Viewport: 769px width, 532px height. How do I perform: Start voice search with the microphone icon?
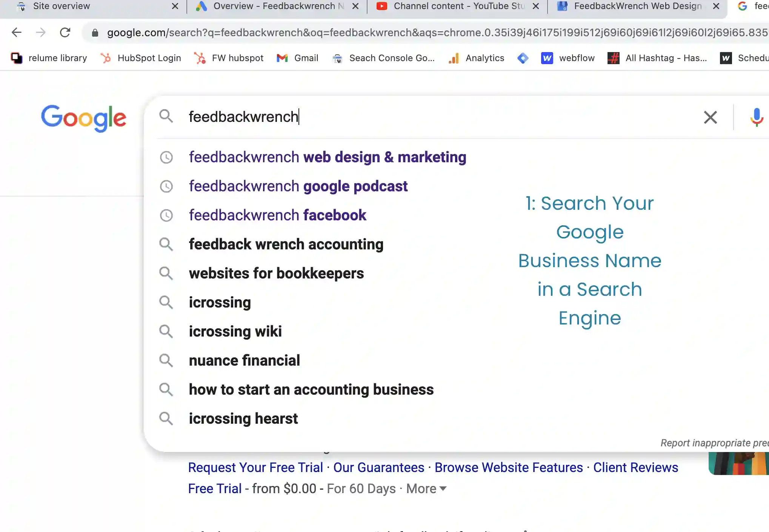coord(756,117)
